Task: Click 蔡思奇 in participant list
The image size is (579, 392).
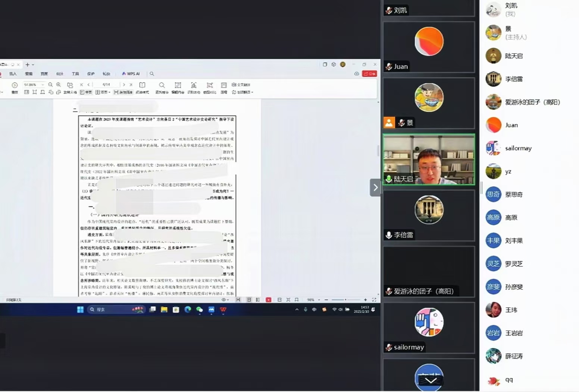Action: (529, 194)
